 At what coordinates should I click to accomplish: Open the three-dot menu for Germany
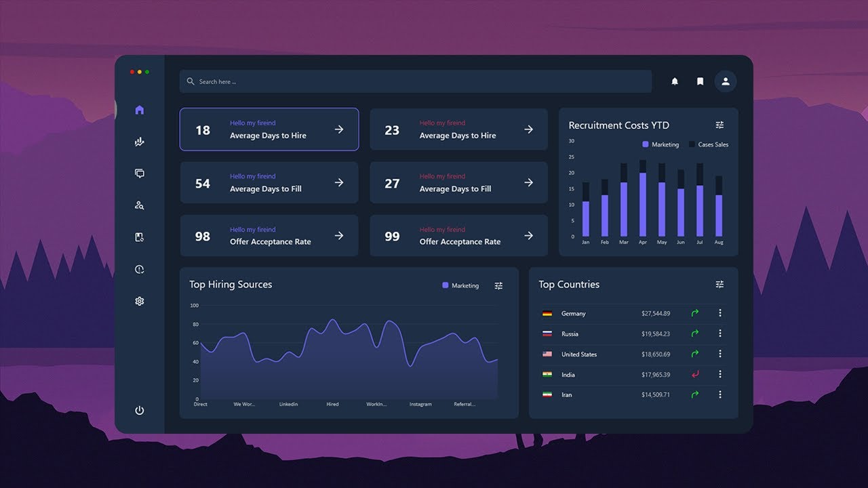[x=719, y=313]
